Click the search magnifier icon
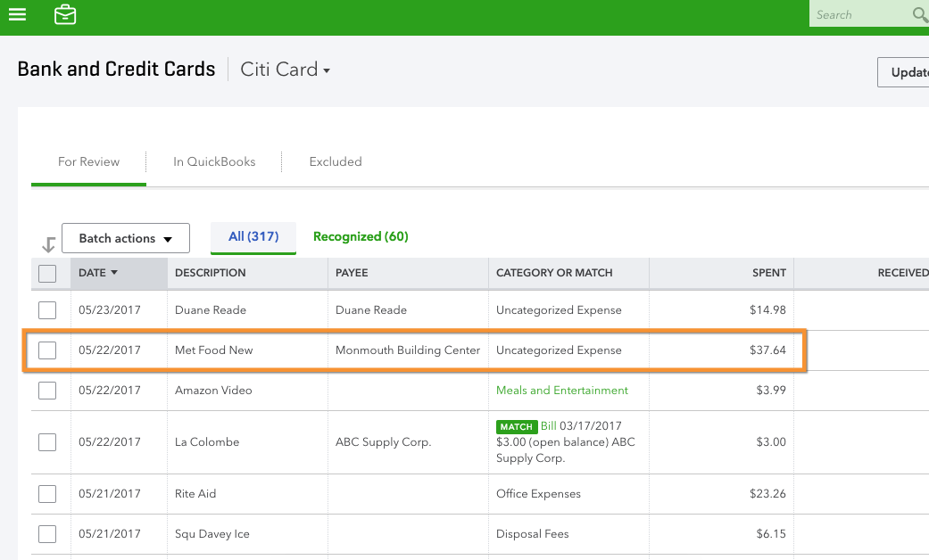This screenshot has height=560, width=929. [919, 15]
